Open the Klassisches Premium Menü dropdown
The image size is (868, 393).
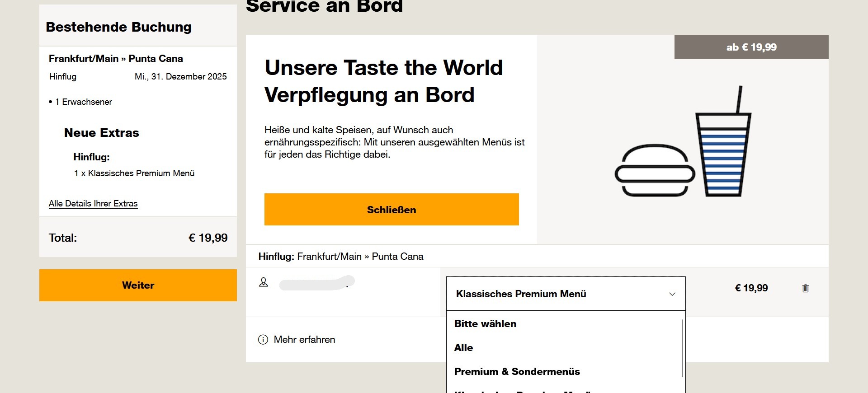coord(565,294)
